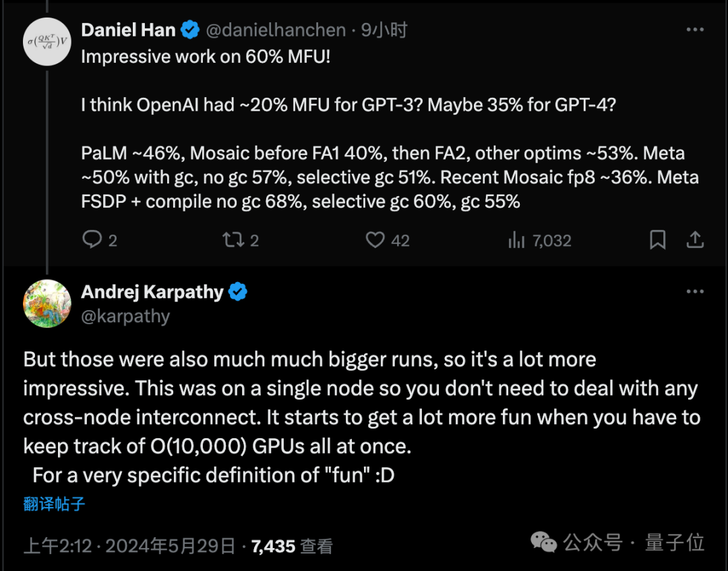This screenshot has width=728, height=571.
Task: Reply to Daniel Han's tweet
Action: coord(92,240)
